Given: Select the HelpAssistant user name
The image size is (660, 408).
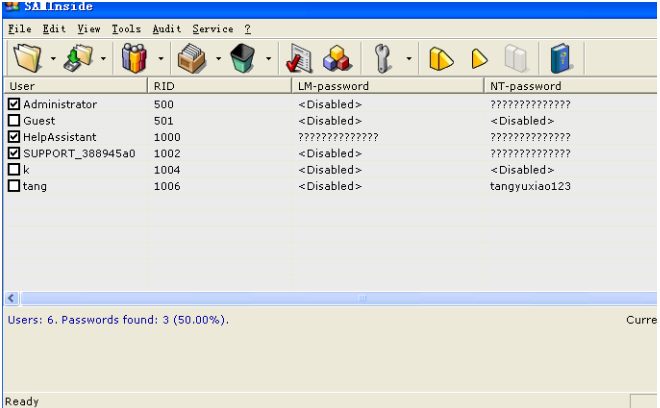Looking at the screenshot, I should coord(59,137).
